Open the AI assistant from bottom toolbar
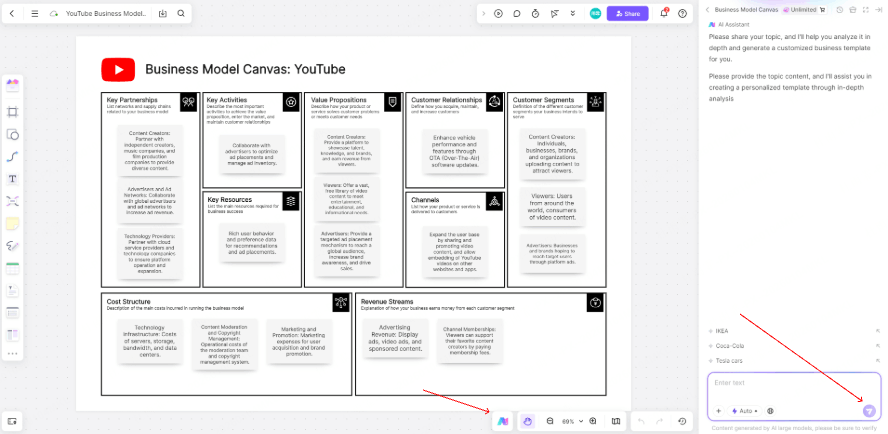Image resolution: width=888 pixels, height=434 pixels. (x=503, y=421)
